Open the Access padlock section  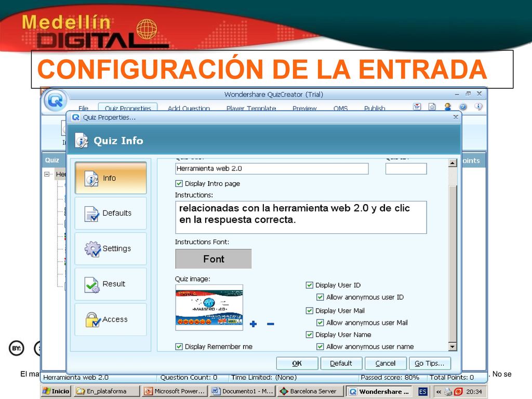(x=111, y=320)
